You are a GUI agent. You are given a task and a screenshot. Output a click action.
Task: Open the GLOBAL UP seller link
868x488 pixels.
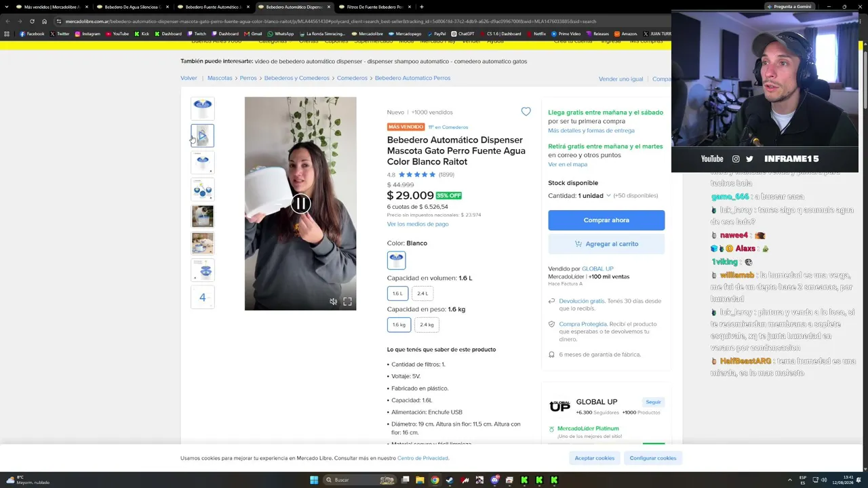click(x=597, y=269)
